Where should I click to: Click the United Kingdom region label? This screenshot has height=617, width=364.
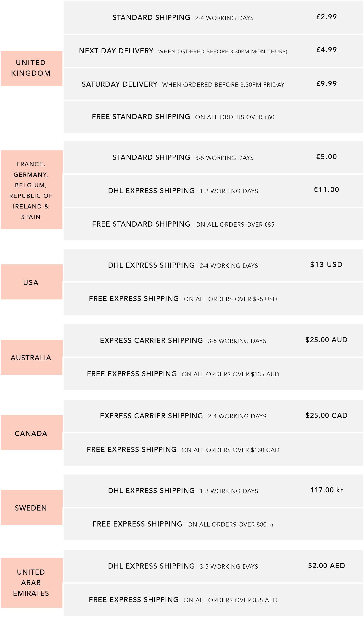[x=31, y=68]
